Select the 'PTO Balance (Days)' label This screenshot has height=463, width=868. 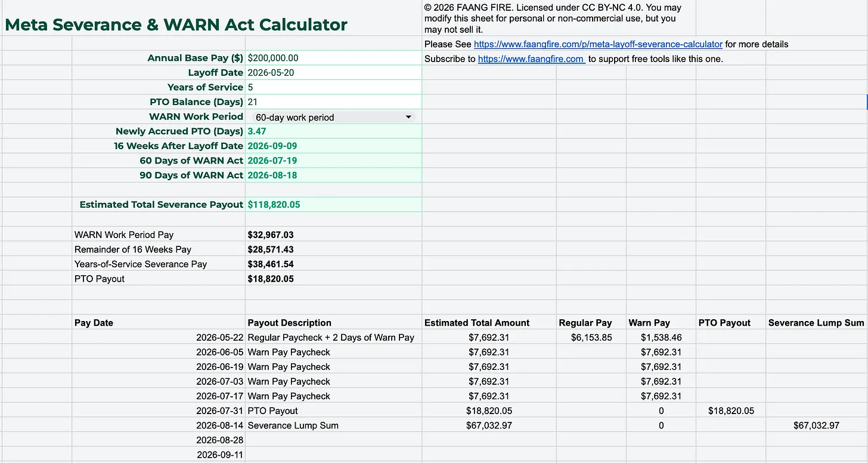point(197,102)
